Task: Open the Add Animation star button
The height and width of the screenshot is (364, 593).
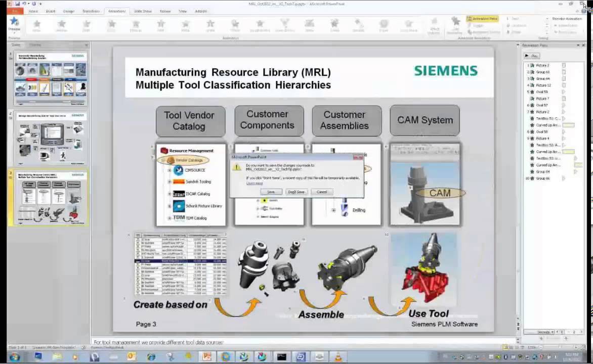Action: 455,25
